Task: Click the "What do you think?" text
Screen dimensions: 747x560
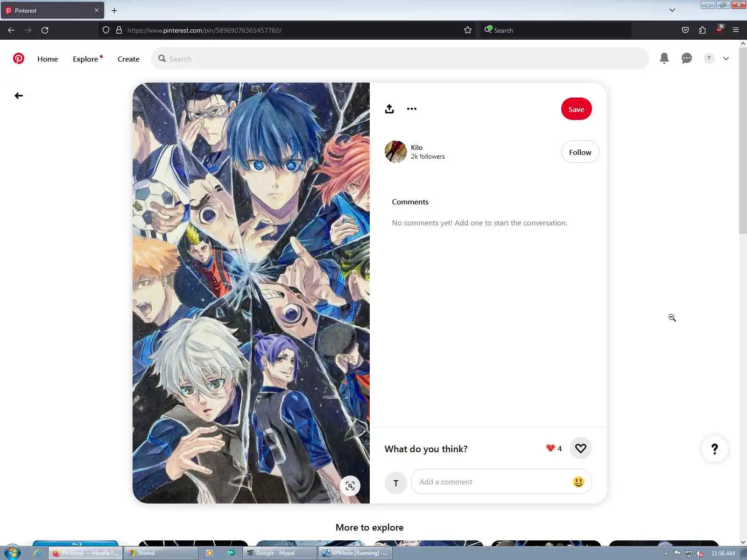Action: (x=426, y=449)
